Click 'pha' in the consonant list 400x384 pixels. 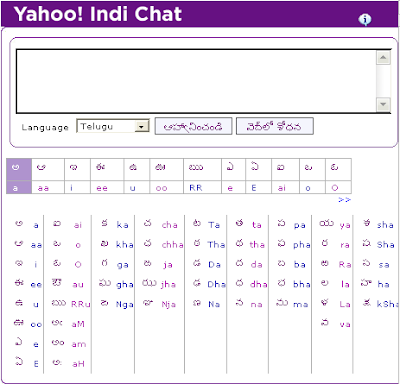(x=302, y=245)
